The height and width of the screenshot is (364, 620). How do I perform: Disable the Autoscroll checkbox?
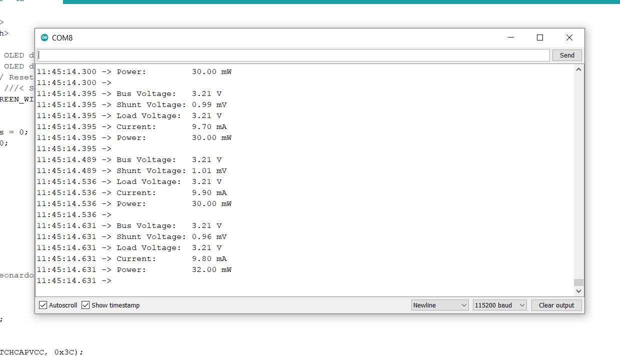43,305
